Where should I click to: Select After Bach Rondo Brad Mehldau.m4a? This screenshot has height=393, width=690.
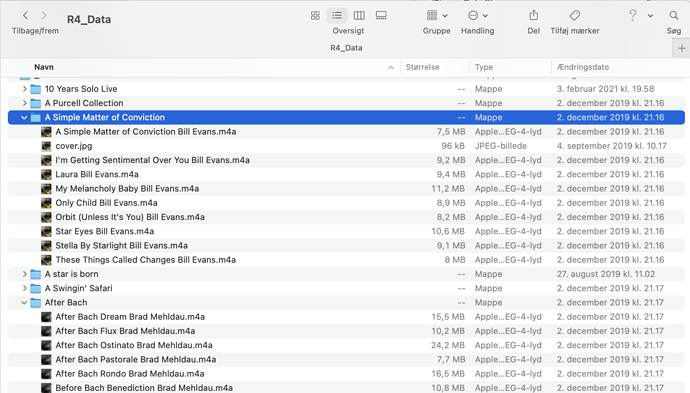coord(130,374)
